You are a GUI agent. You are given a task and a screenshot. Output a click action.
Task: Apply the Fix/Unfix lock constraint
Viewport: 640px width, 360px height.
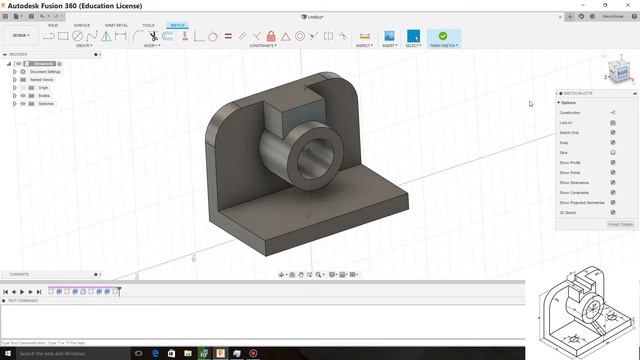[271, 36]
